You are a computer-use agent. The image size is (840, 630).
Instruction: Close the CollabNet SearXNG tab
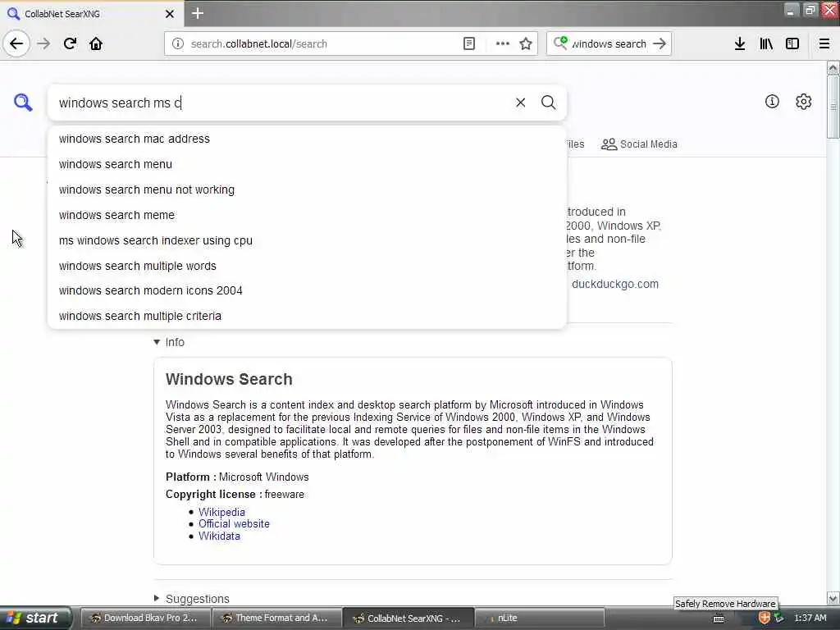pos(169,14)
